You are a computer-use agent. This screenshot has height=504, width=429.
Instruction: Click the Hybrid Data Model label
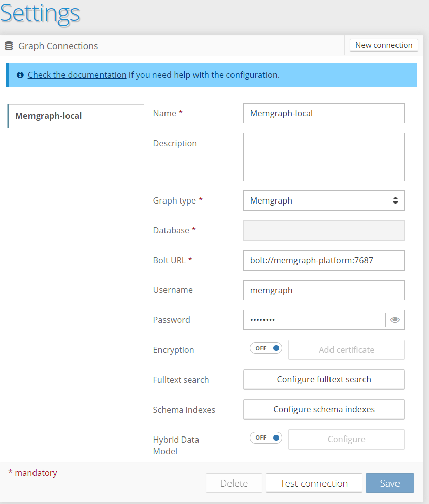click(176, 445)
